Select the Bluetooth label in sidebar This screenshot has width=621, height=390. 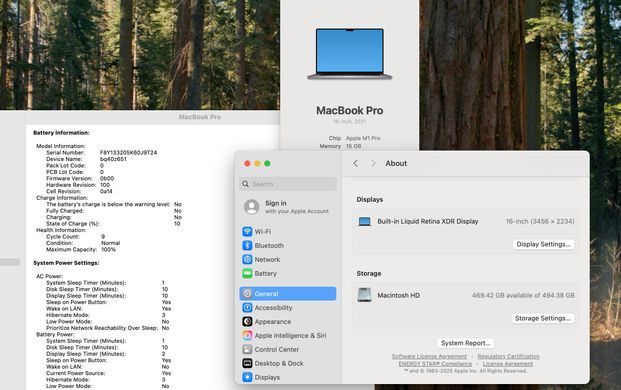[x=269, y=245]
